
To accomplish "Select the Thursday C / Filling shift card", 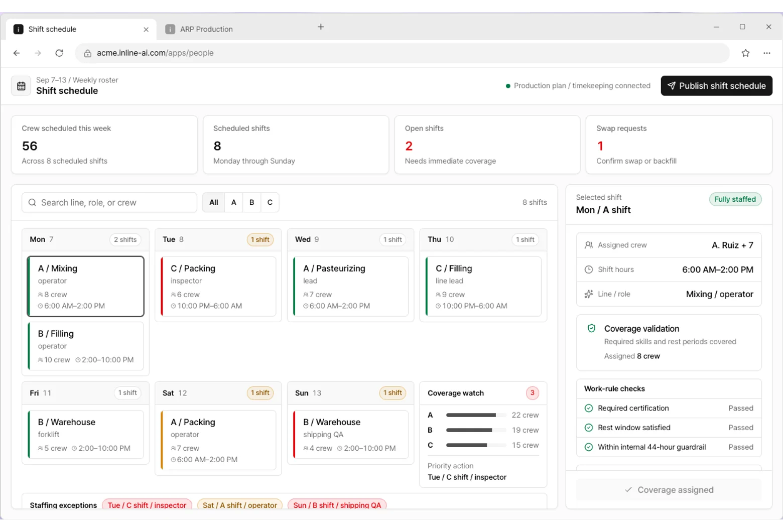I will 483,287.
